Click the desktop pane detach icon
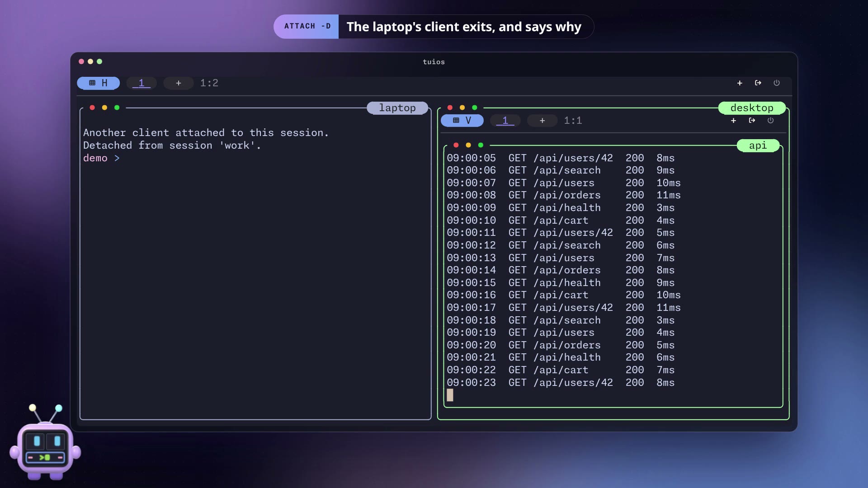Image resolution: width=868 pixels, height=488 pixels. pos(752,121)
